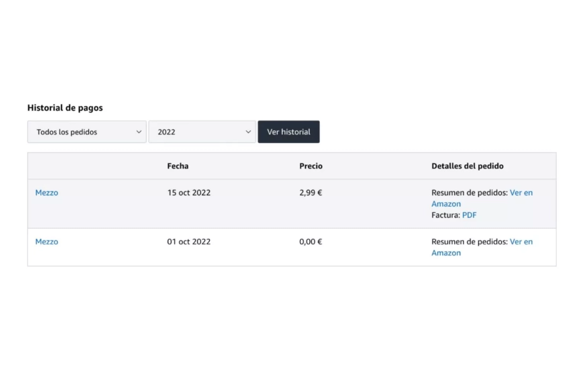Open the PDF invoice link
The width and height of the screenshot is (588, 371).
469,215
